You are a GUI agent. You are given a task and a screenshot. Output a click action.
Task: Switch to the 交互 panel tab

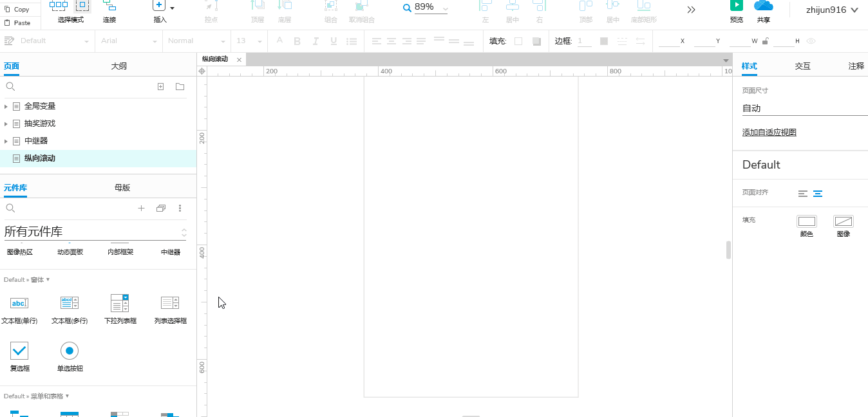(802, 65)
